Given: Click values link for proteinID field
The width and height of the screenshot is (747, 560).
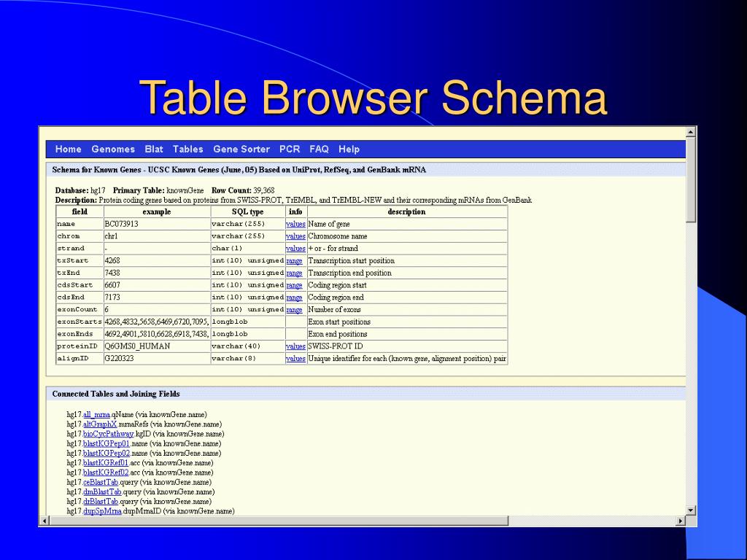Looking at the screenshot, I should click(x=295, y=346).
